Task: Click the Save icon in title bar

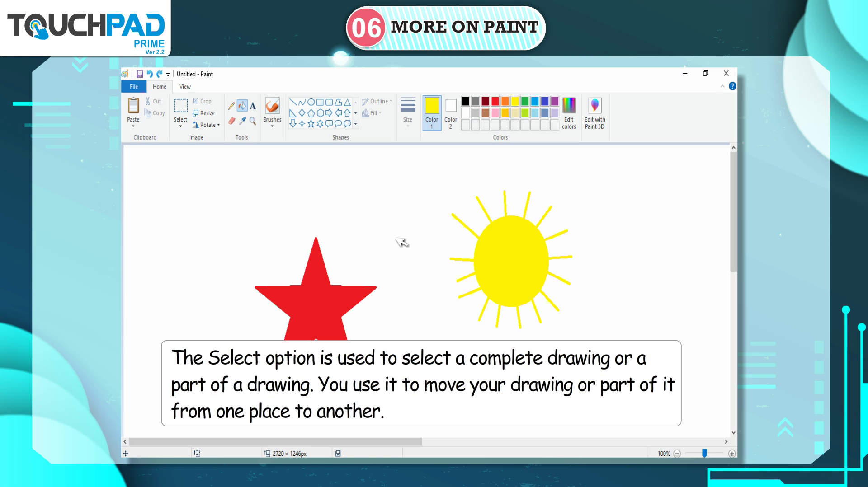Action: [140, 74]
